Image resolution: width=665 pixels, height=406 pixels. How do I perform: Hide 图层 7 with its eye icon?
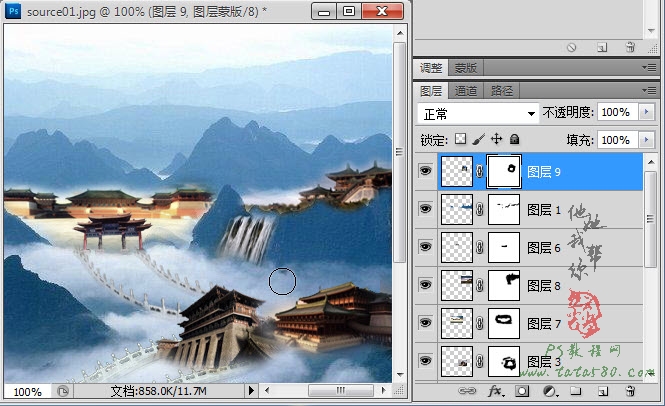(425, 323)
